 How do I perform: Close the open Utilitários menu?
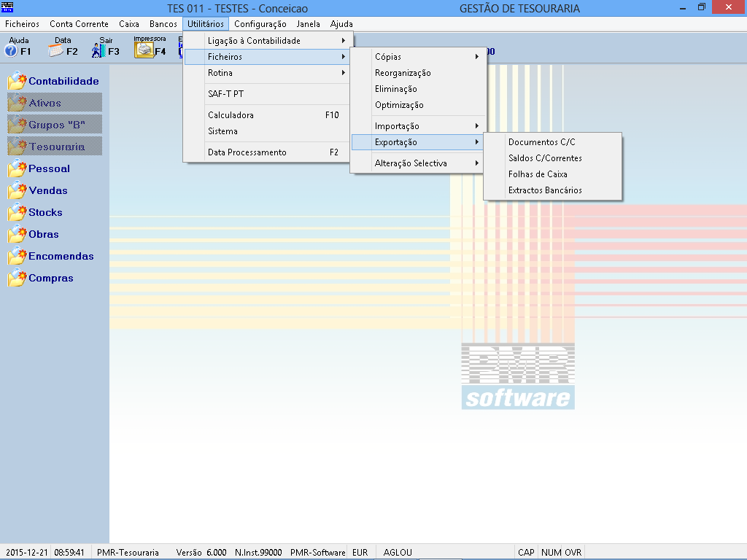coord(206,24)
